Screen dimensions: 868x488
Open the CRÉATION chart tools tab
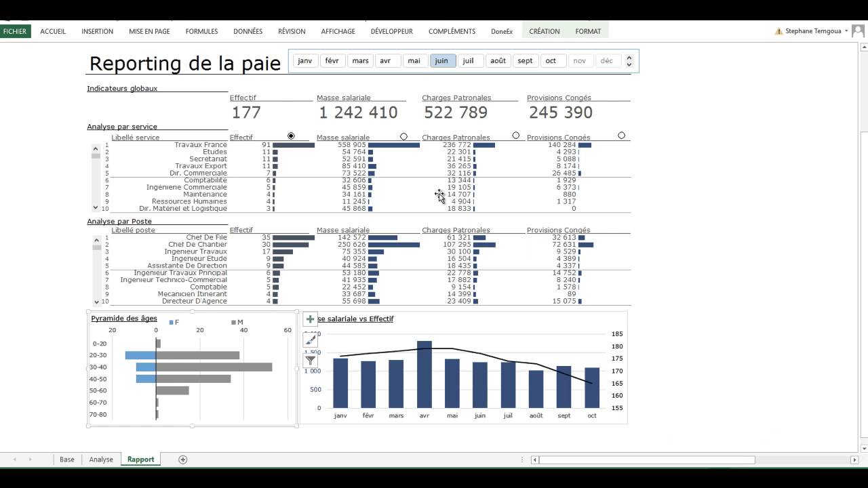pyautogui.click(x=545, y=31)
